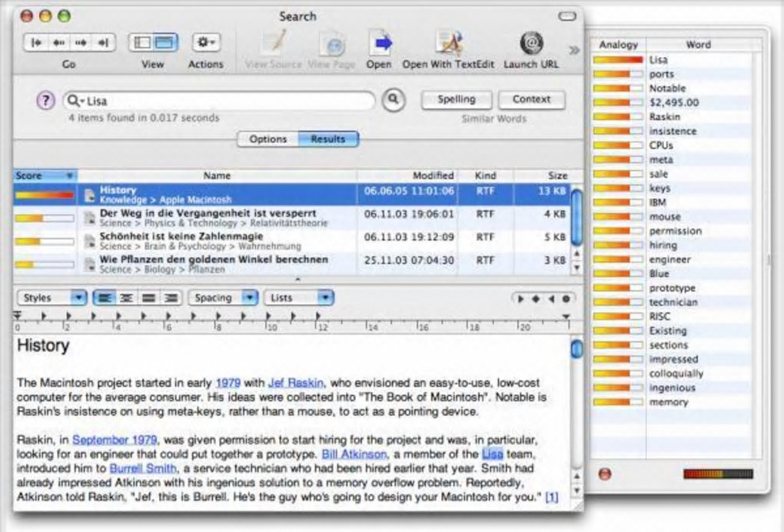
Task: Open the search help question mark
Action: click(45, 101)
